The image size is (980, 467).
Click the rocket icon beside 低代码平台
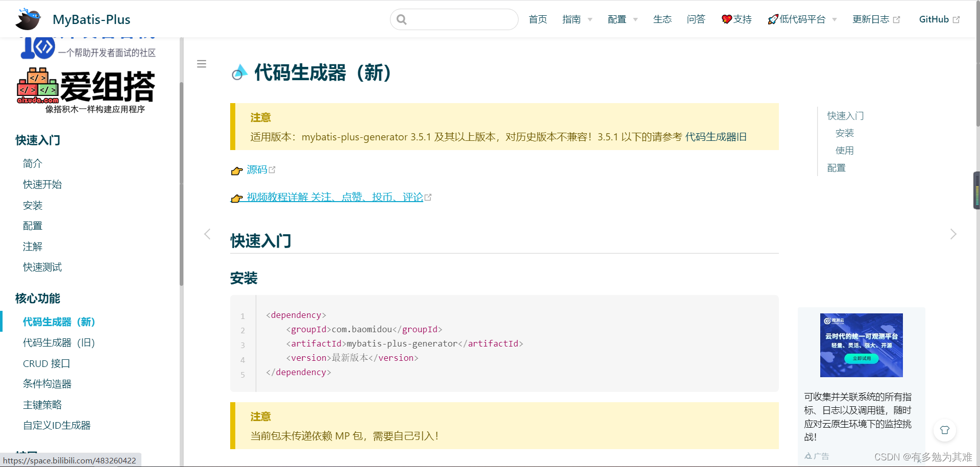(x=773, y=19)
